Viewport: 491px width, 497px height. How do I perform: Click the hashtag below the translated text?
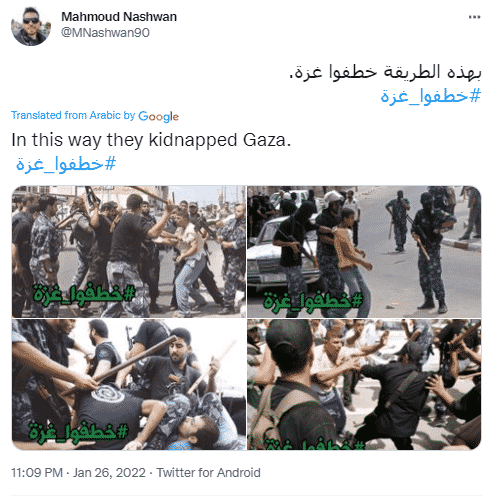(66, 164)
